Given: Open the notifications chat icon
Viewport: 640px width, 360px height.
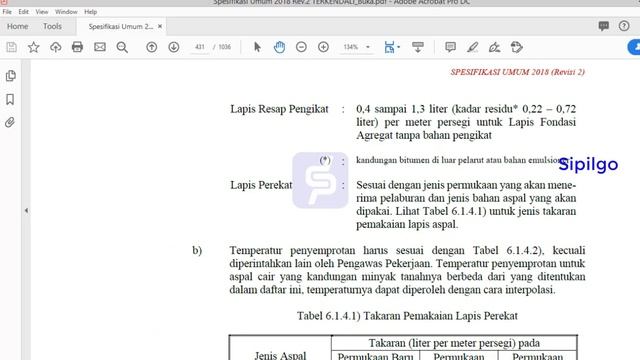Looking at the screenshot, I should tap(604, 26).
